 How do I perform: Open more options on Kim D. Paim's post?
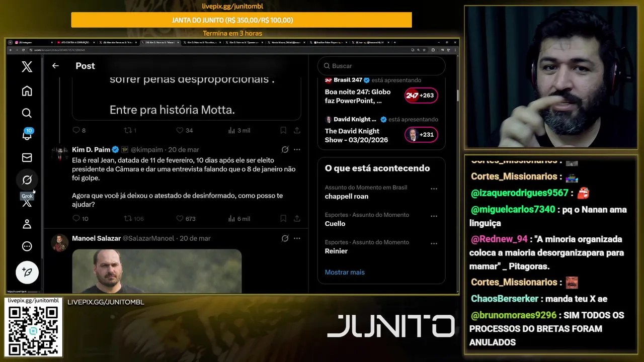click(x=297, y=150)
